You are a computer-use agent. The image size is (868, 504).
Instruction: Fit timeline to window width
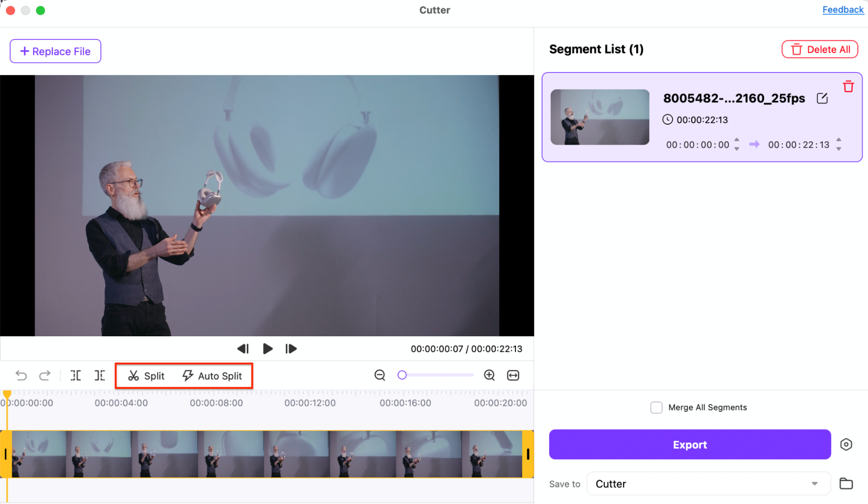coord(513,375)
